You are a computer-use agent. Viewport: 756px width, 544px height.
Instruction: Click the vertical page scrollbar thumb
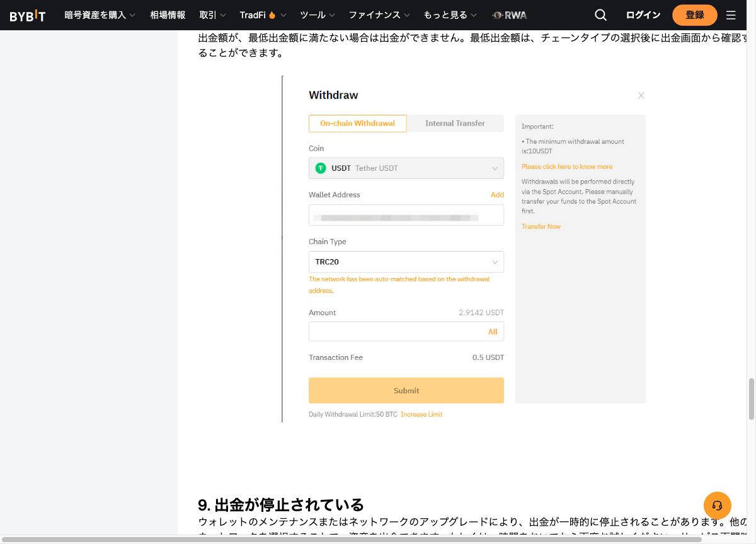pos(751,399)
